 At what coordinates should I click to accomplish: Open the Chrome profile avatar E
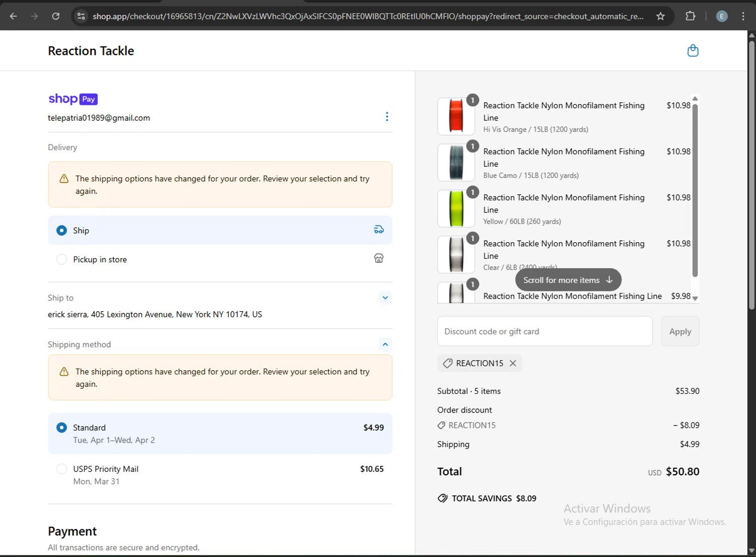[722, 16]
